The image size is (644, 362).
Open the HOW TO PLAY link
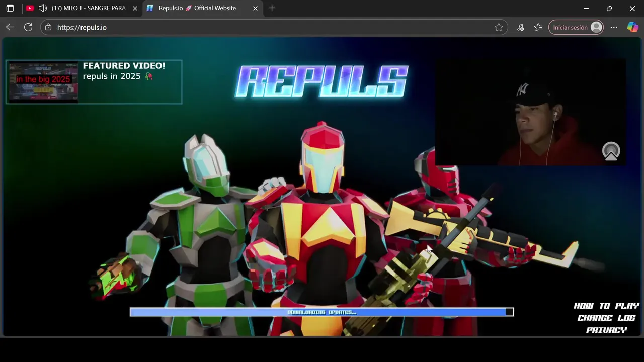coord(606,306)
